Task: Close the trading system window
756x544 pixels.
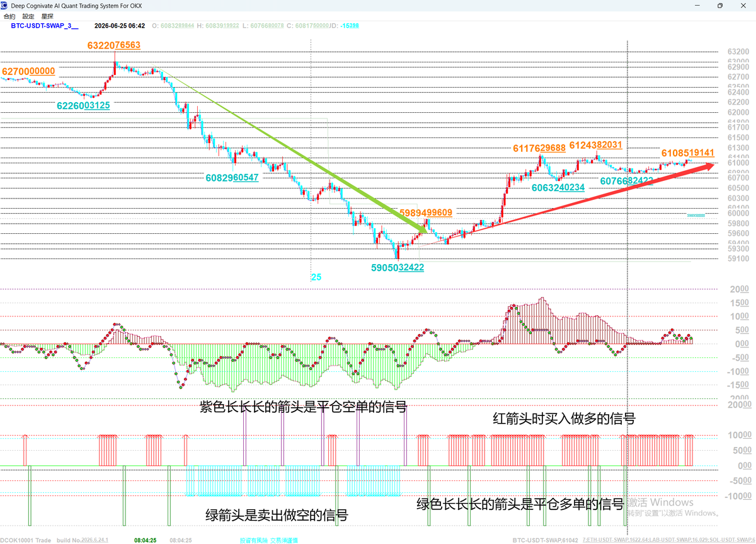Action: [743, 5]
